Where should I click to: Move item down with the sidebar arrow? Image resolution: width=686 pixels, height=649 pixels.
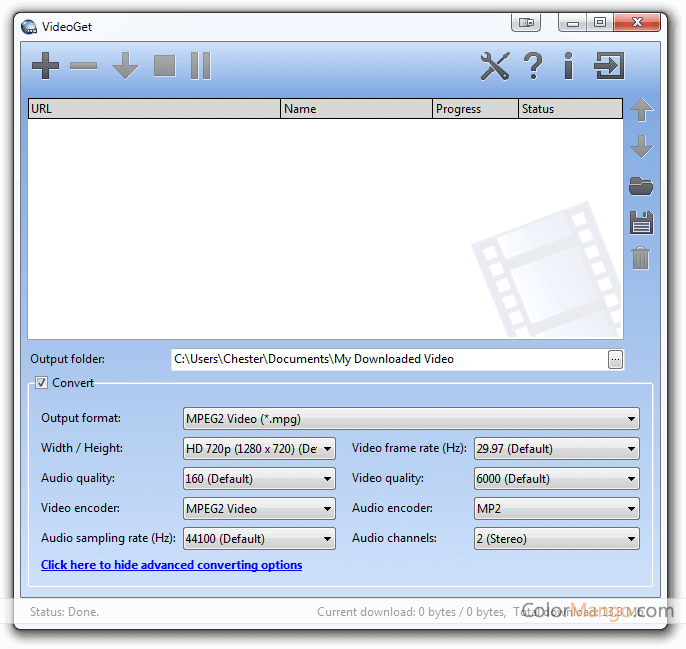pos(642,147)
